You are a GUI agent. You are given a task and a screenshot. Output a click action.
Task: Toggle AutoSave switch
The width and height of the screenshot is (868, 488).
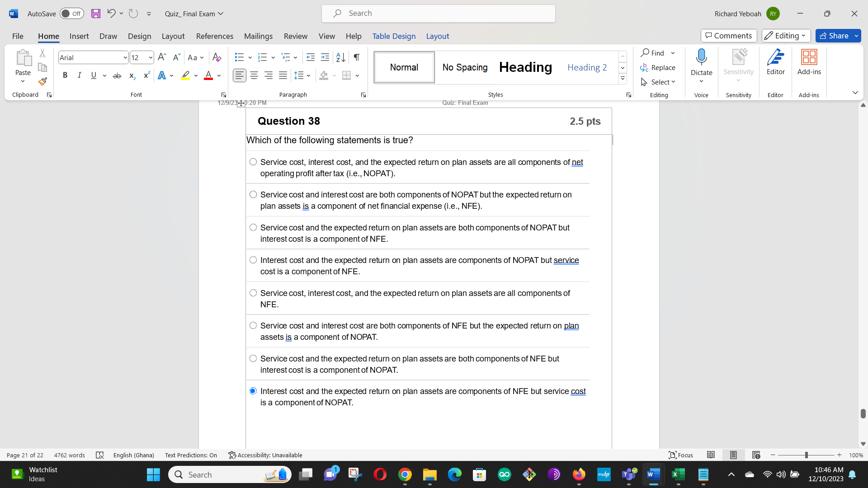click(72, 14)
